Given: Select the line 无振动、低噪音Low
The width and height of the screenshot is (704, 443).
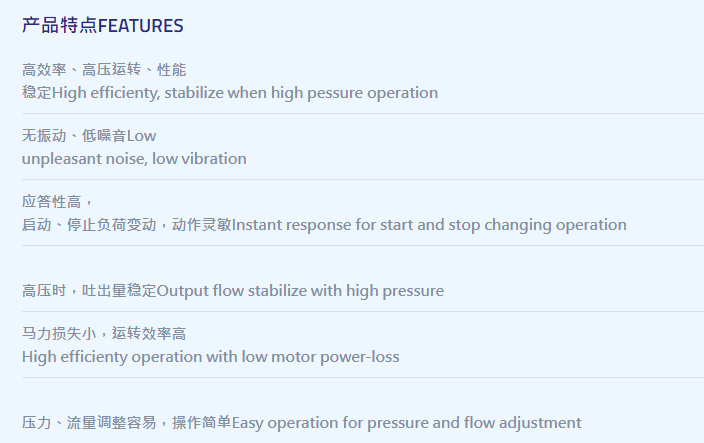Looking at the screenshot, I should [x=89, y=136].
